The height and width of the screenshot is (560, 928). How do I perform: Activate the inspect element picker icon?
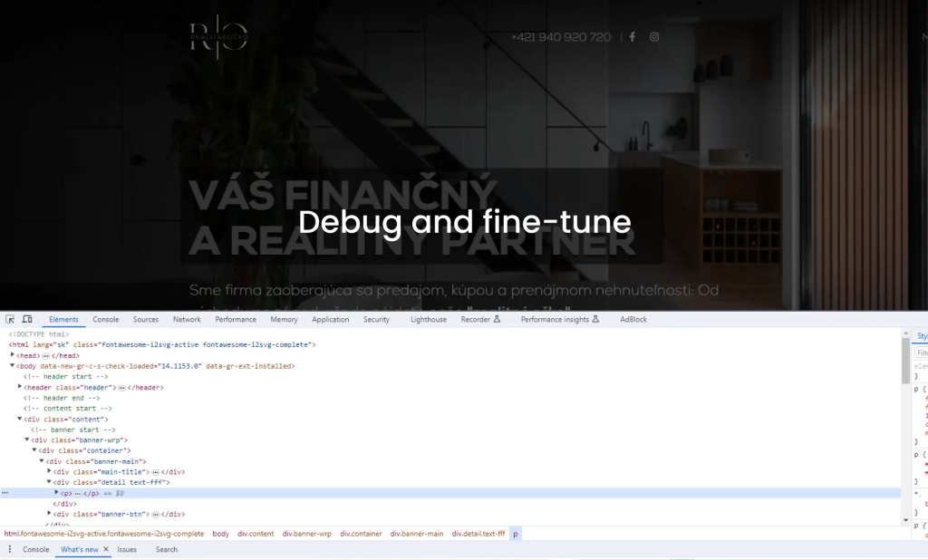[x=10, y=319]
